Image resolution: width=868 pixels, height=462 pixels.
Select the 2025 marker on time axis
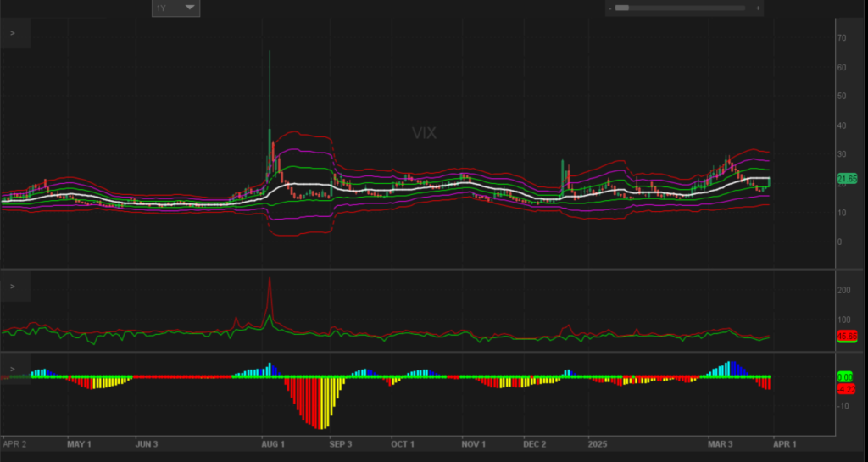pos(598,443)
